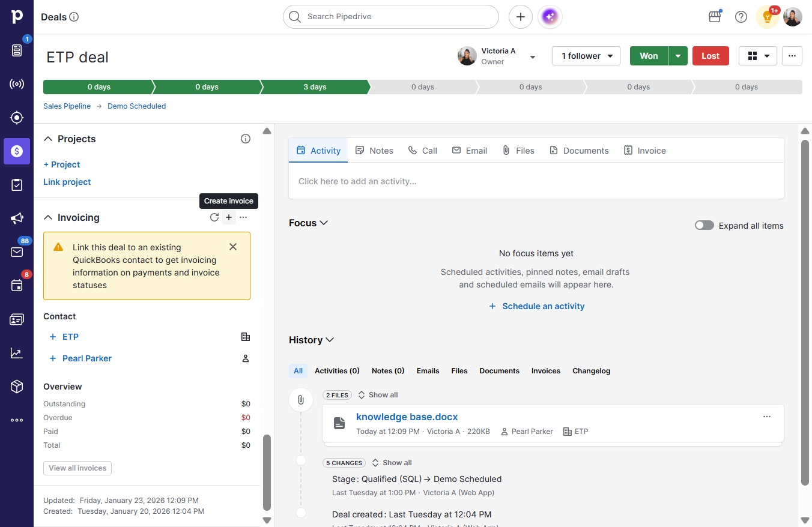This screenshot has height=527, width=812.
Task: Open Invoicing section more options
Action: [243, 217]
